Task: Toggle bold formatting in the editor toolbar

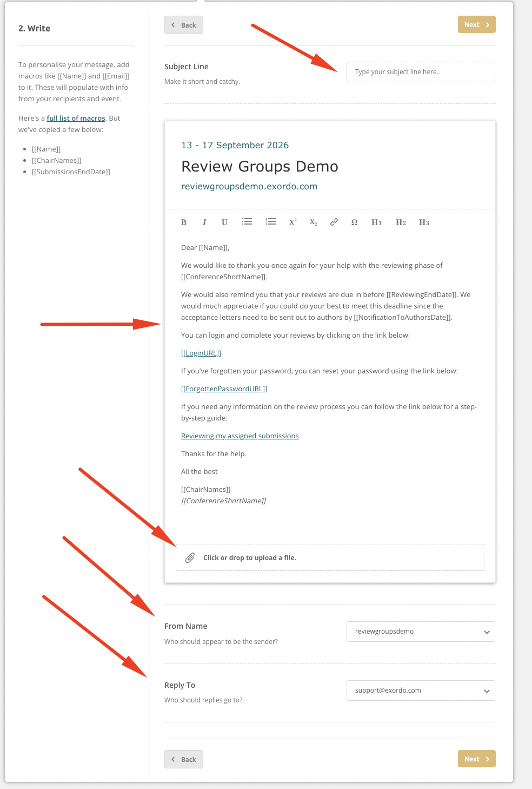Action: [x=184, y=222]
